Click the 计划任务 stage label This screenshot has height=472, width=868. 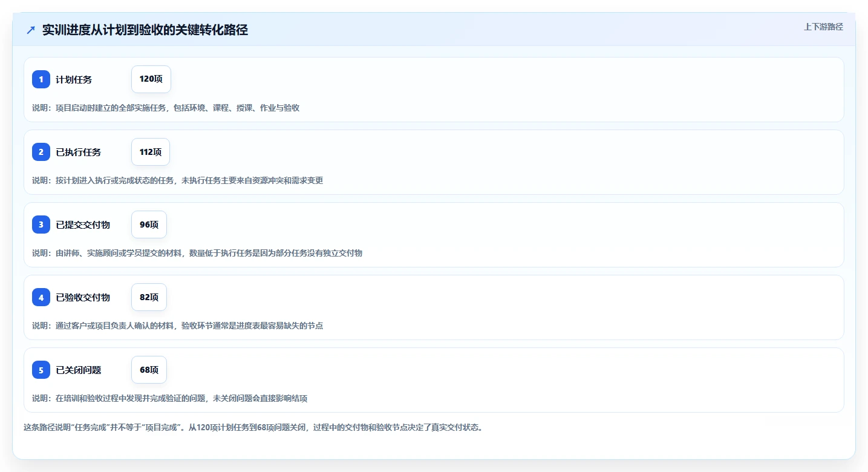(74, 79)
